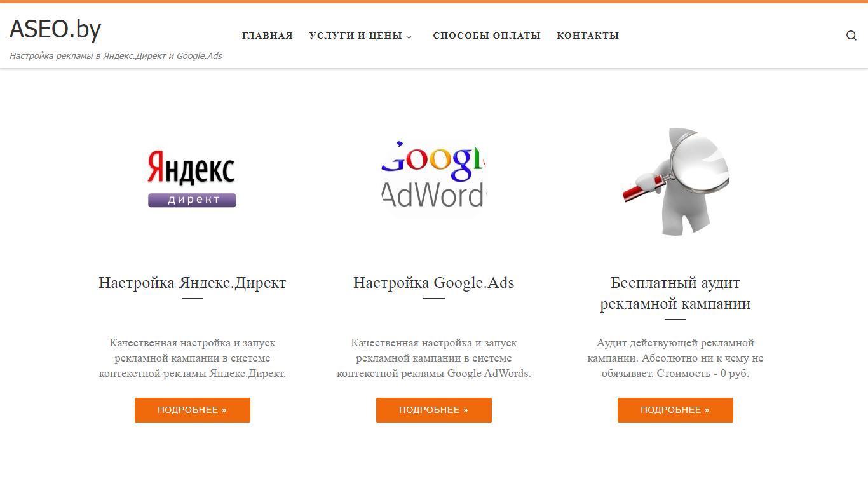Open the Настройка Яндекс.Директ heading

tap(193, 283)
